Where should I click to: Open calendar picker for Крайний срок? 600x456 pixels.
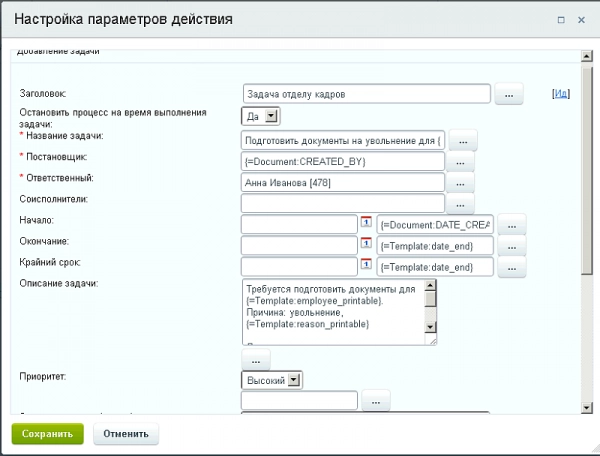pyautogui.click(x=366, y=266)
